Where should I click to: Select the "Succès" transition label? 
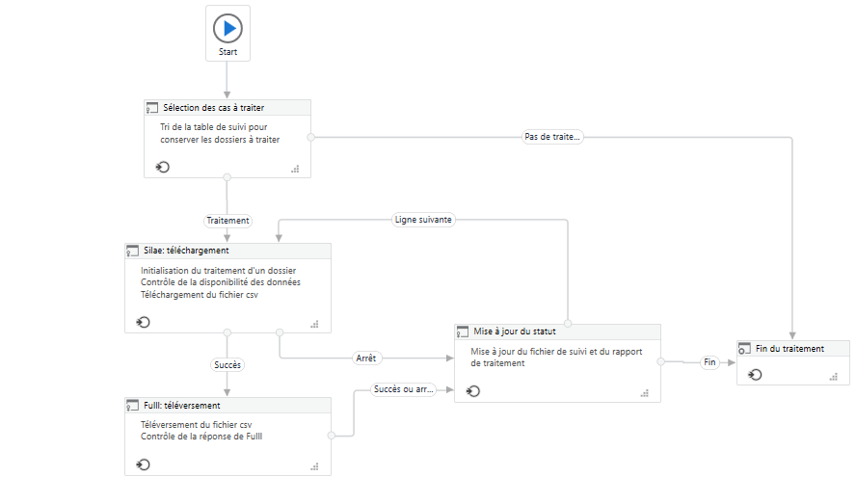[227, 365]
